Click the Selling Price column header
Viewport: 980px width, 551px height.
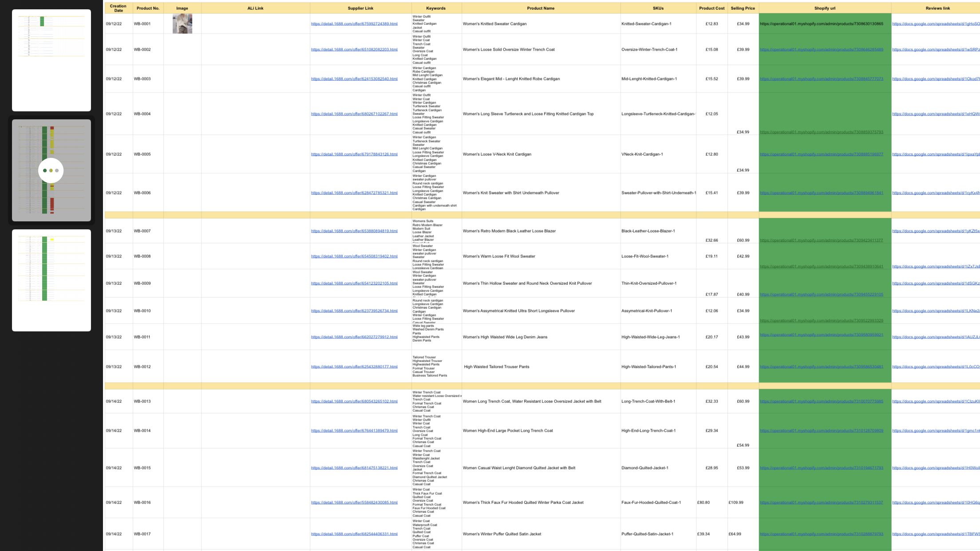tap(743, 8)
